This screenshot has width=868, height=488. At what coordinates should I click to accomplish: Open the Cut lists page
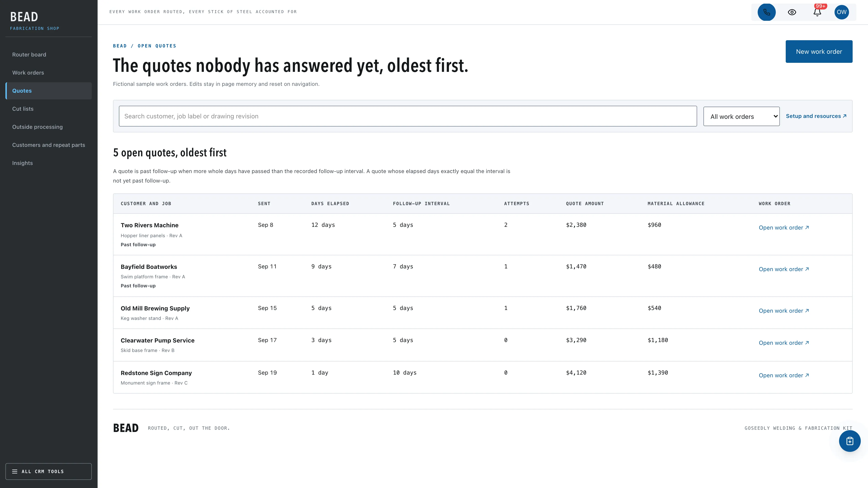click(49, 109)
